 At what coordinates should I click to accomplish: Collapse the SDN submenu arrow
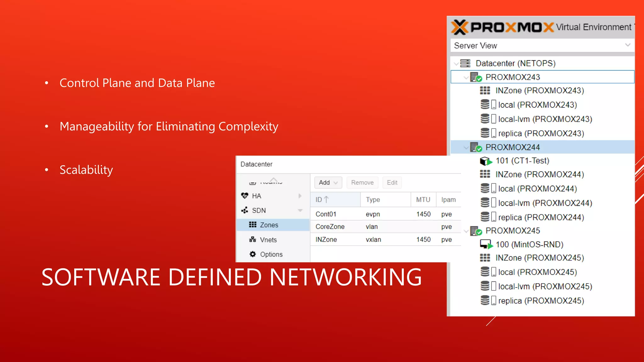tap(300, 210)
